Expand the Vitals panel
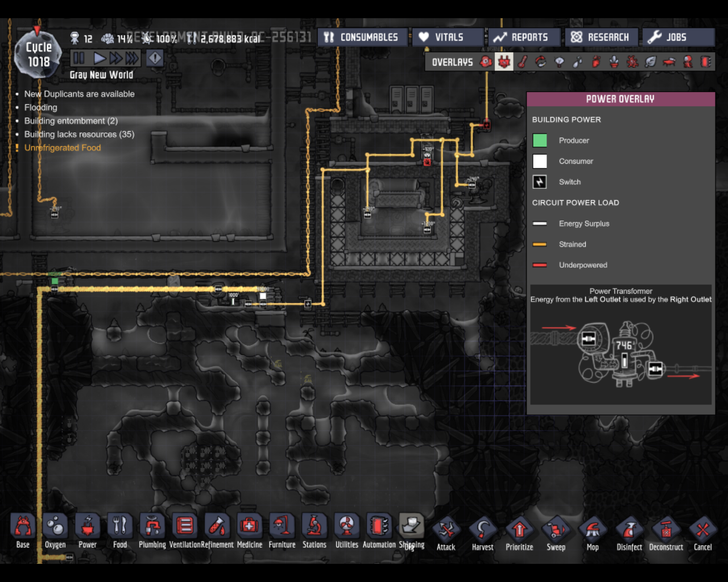This screenshot has width=728, height=582. click(x=447, y=38)
